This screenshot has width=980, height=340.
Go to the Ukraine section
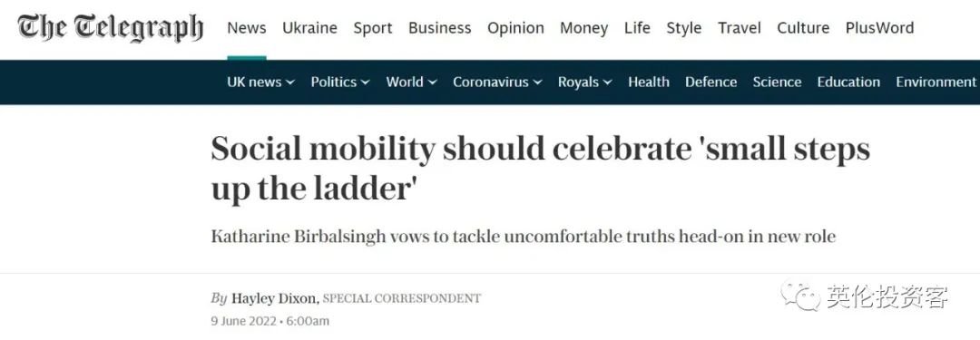(x=309, y=28)
